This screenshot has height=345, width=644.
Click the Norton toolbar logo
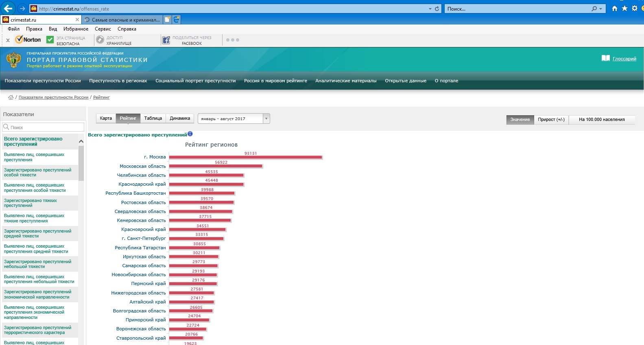pyautogui.click(x=28, y=40)
